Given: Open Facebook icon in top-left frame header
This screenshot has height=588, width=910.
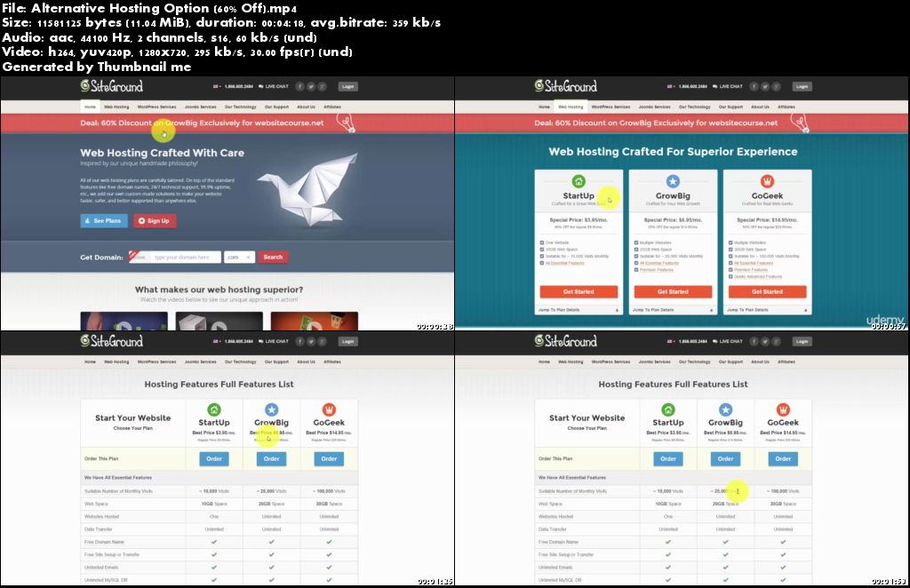Looking at the screenshot, I should (x=300, y=86).
